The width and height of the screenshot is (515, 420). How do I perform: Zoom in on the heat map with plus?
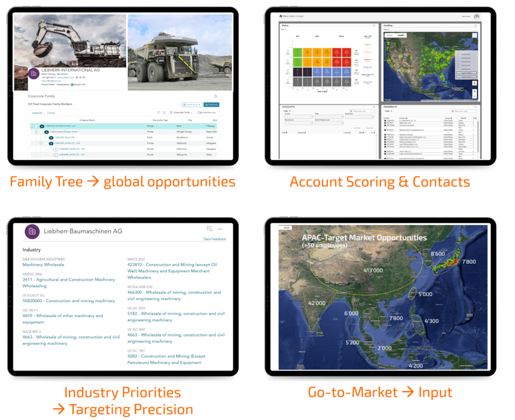pyautogui.click(x=475, y=92)
